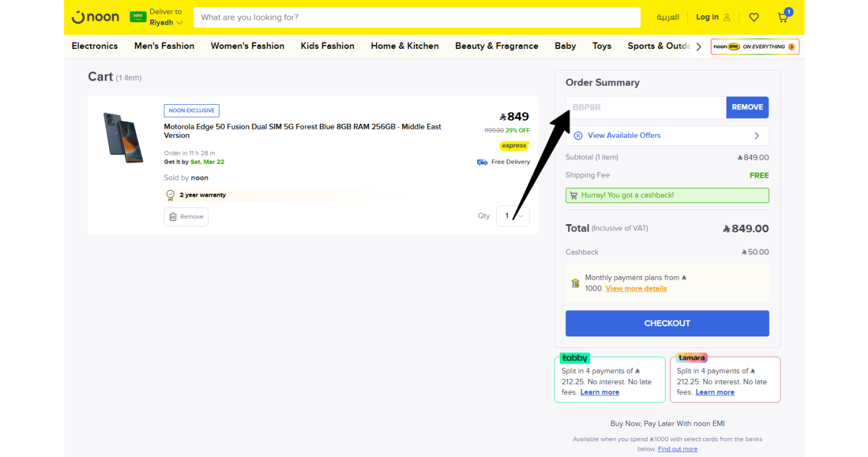Image resolution: width=868 pixels, height=457 pixels.
Task: Click the Total 849.00 amount
Action: click(x=746, y=228)
